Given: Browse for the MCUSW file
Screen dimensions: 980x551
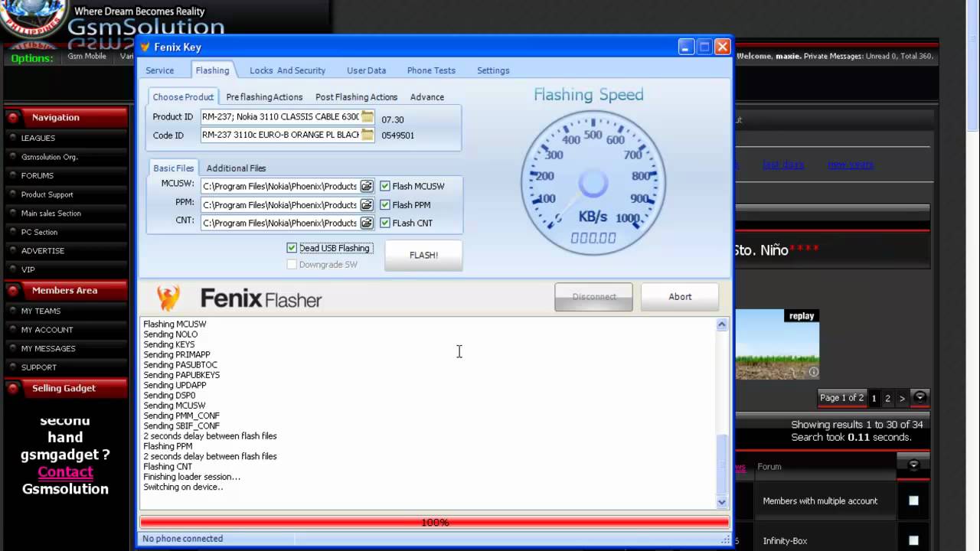Looking at the screenshot, I should coord(367,186).
